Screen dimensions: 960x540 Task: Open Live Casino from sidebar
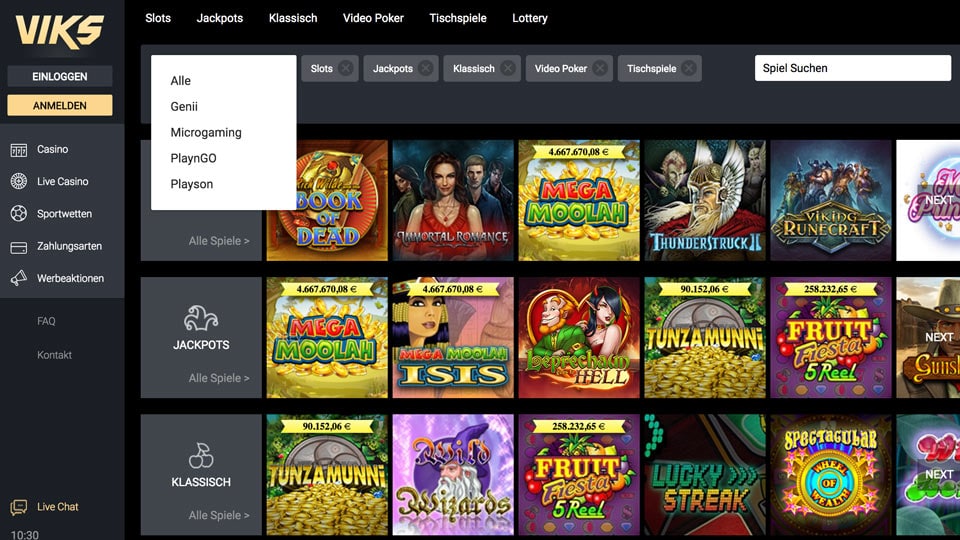[x=62, y=181]
